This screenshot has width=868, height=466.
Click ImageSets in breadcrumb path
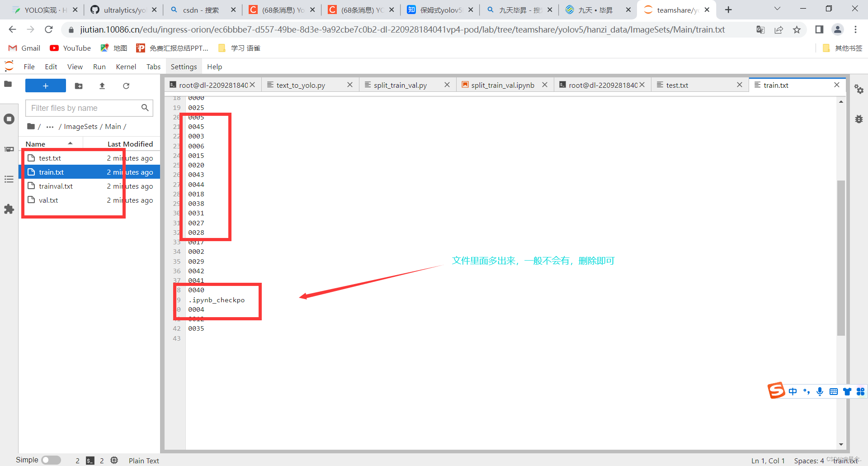coord(80,126)
